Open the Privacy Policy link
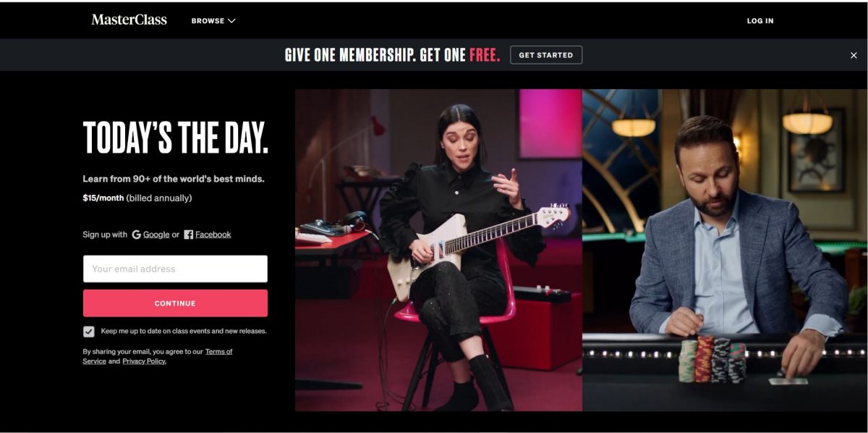Image resolution: width=868 pixels, height=433 pixels. (x=144, y=361)
